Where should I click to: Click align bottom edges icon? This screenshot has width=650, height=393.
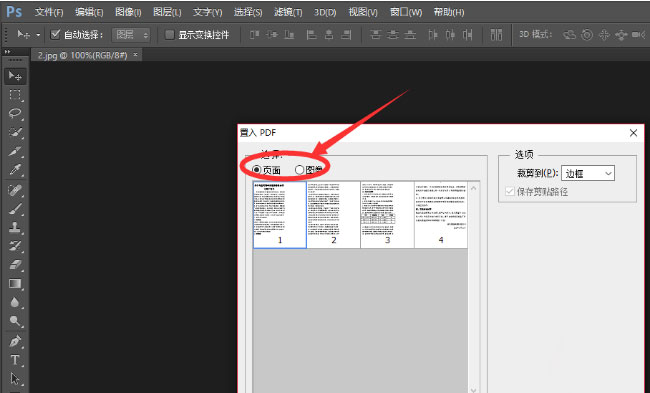(289, 35)
